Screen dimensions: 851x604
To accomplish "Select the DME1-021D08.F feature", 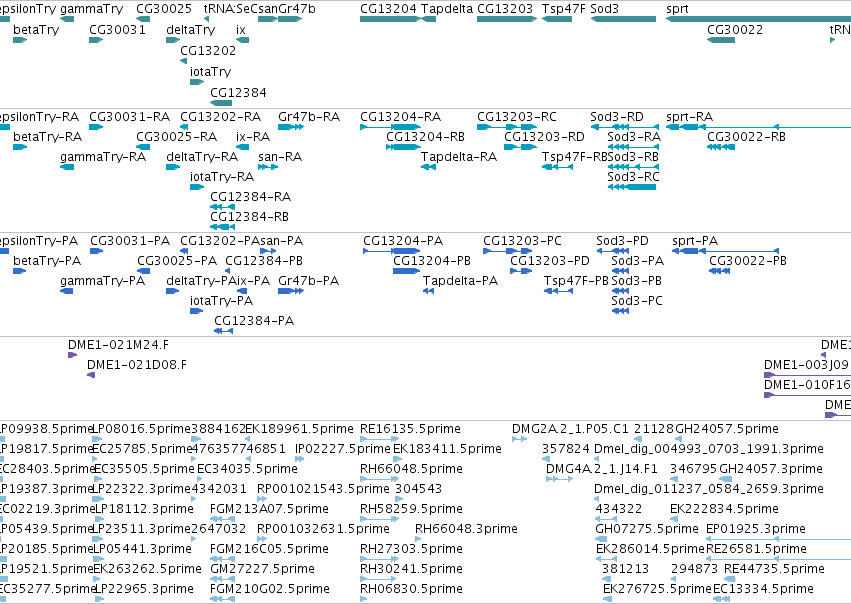I will 91,375.
